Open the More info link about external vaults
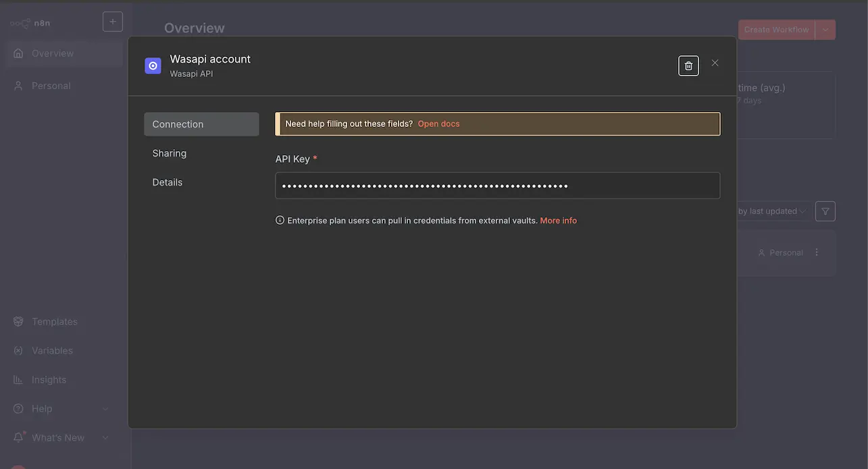Viewport: 868px width, 469px height. point(559,221)
